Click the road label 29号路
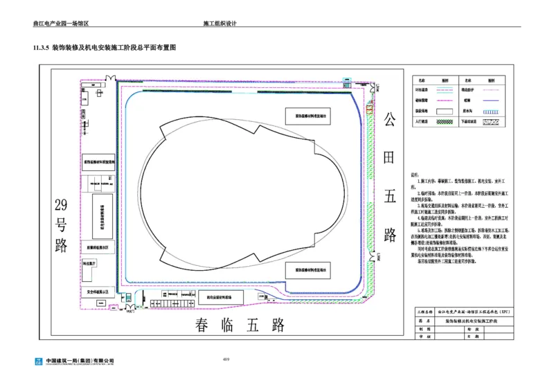This screenshot has height=392, width=554. click(61, 225)
